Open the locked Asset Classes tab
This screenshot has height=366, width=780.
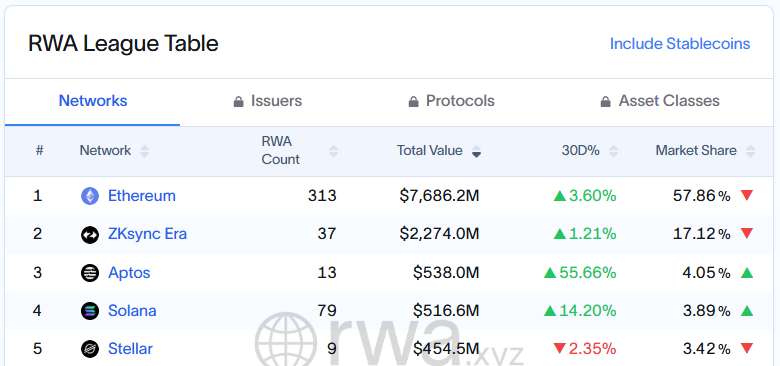coord(660,101)
